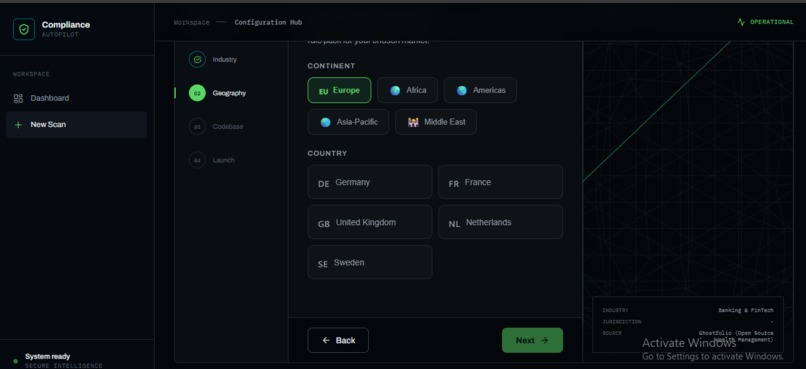This screenshot has width=806, height=369.
Task: Click the globe icon on Asia-Pacific
Action: [325, 122]
